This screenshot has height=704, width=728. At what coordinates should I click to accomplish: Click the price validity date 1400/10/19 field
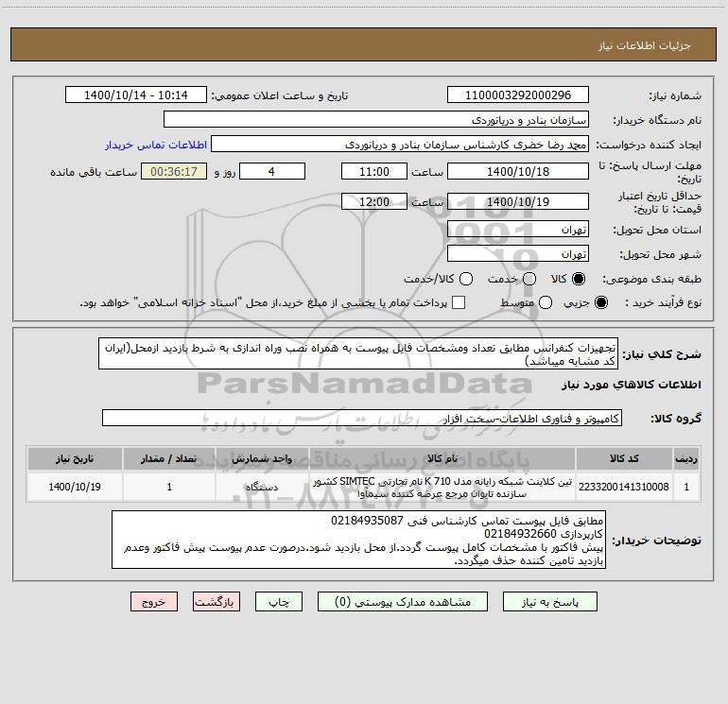coord(518,201)
